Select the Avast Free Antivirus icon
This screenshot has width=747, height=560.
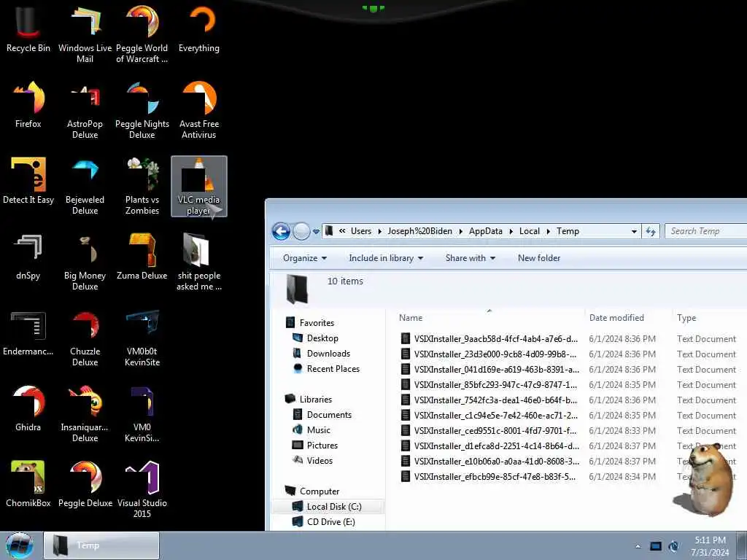199,110
